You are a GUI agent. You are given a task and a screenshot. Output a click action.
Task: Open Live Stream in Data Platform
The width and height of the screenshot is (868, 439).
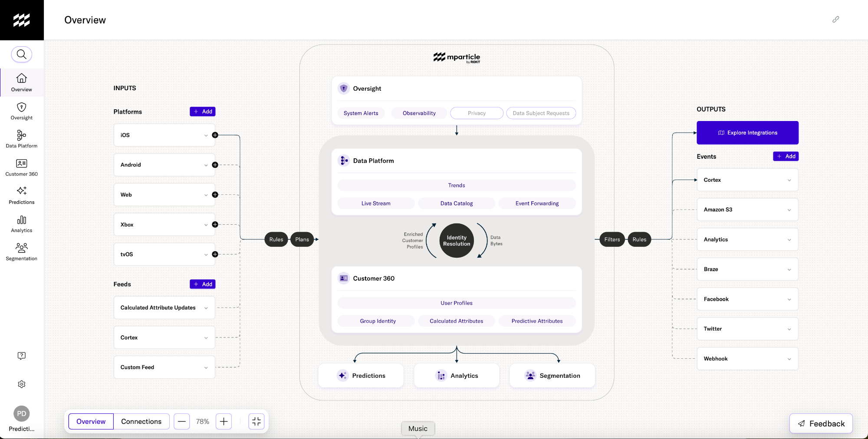tap(376, 203)
